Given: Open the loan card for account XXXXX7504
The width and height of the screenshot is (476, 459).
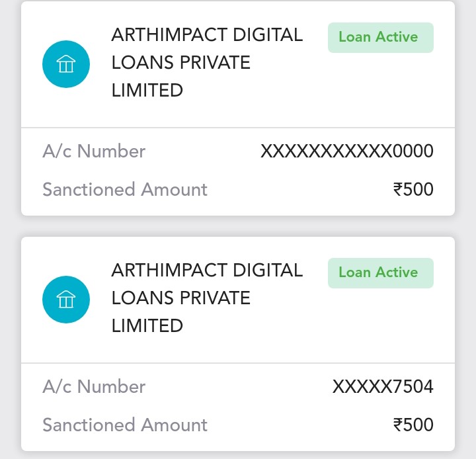Looking at the screenshot, I should tap(238, 344).
